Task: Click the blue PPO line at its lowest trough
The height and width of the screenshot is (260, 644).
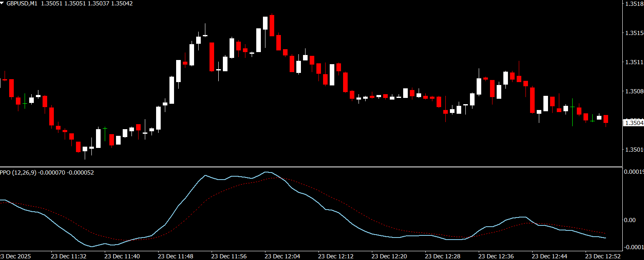Action: [92, 246]
